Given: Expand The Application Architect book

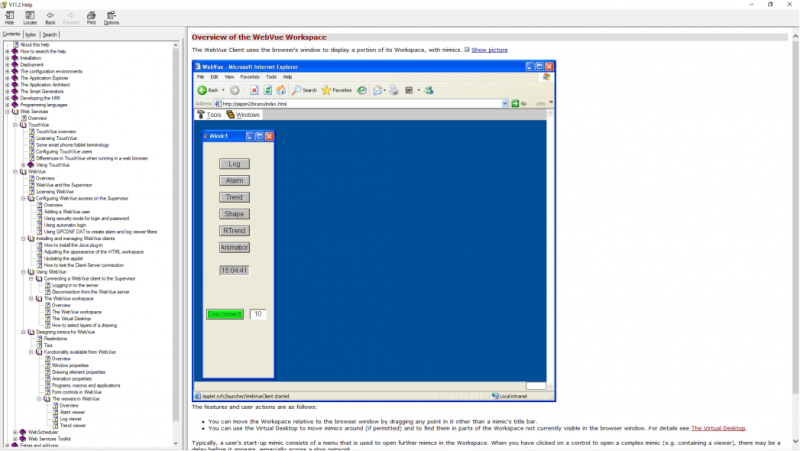Looking at the screenshot, I should (x=7, y=85).
